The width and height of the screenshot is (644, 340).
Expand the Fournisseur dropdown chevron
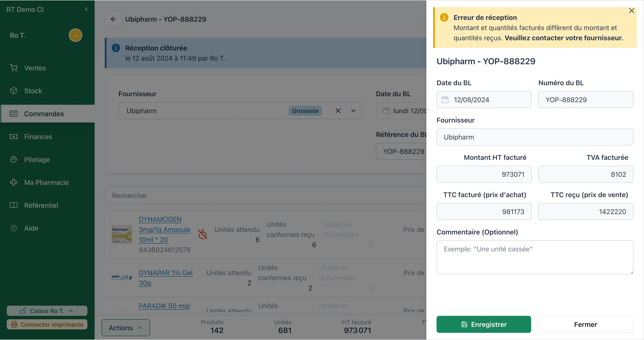(x=353, y=111)
